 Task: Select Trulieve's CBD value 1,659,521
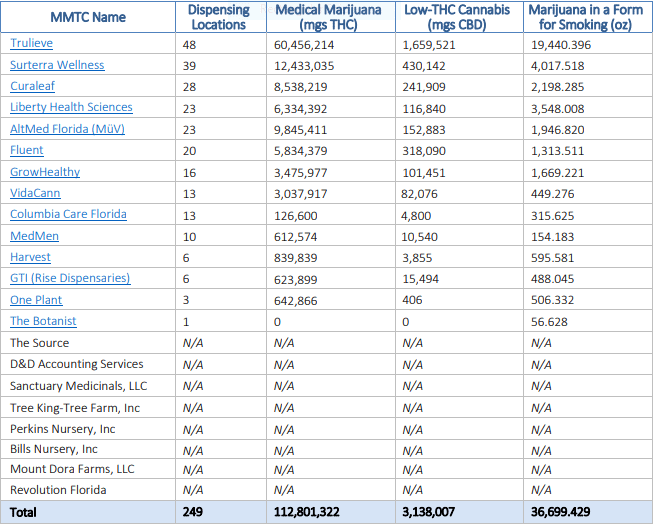pyautogui.click(x=429, y=45)
